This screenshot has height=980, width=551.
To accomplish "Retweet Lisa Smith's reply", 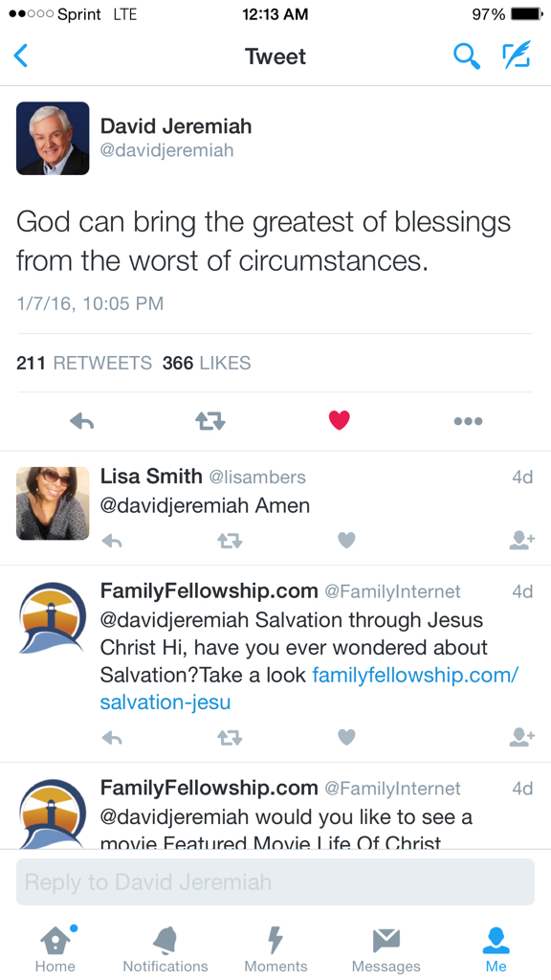I will [x=230, y=541].
